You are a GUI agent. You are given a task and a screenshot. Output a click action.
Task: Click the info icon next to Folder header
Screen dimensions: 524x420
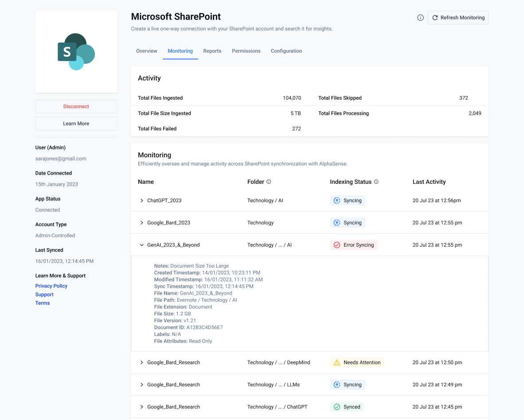[x=269, y=182]
